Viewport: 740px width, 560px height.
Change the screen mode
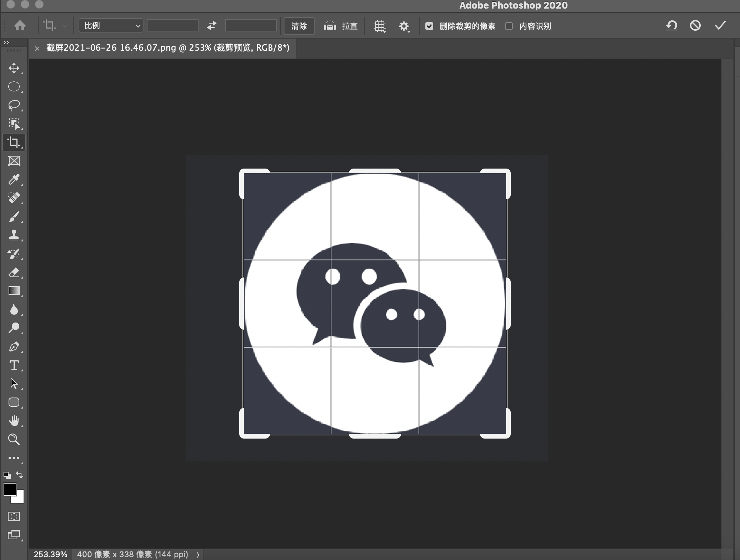14,535
